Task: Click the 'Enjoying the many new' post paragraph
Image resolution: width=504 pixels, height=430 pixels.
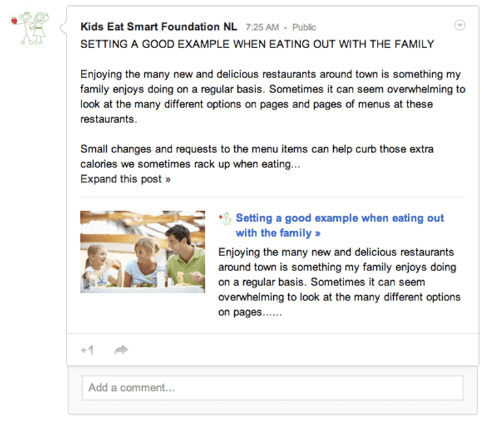Action: [x=273, y=96]
